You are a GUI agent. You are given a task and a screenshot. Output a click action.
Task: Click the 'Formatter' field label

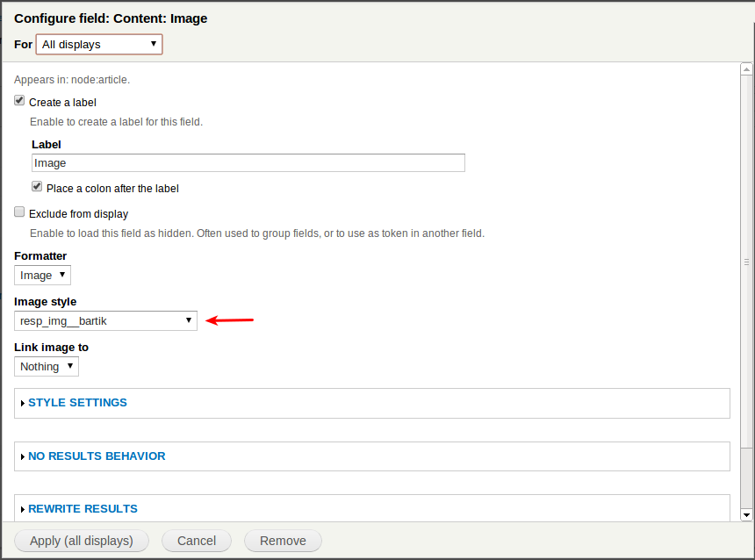[x=40, y=255]
